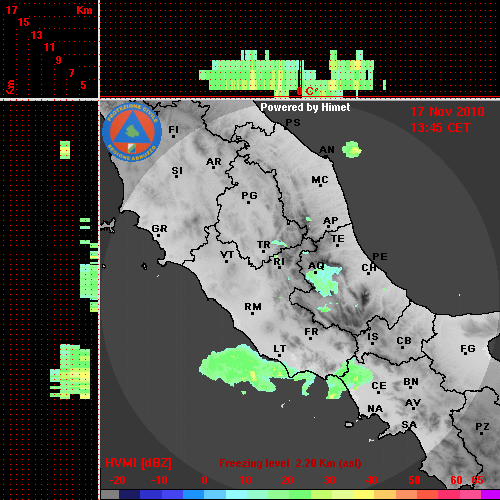Click the 'Freezing level 2.20 Km (asl)' text
500x500 pixels.
[x=290, y=463]
